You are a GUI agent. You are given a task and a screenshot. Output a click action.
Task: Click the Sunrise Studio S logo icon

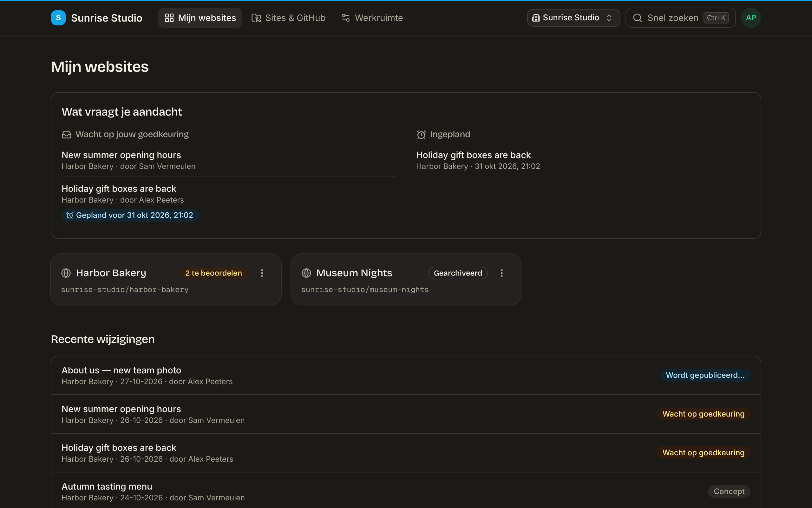tap(58, 18)
